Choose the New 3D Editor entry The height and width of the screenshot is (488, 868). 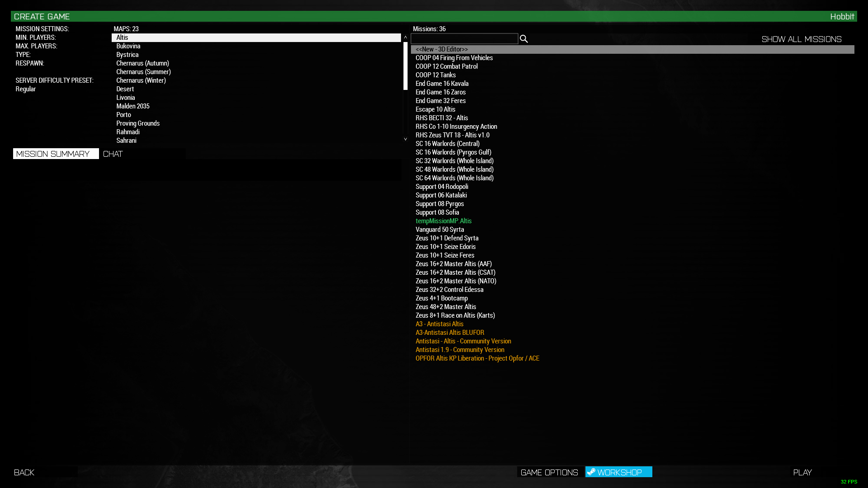coord(442,49)
